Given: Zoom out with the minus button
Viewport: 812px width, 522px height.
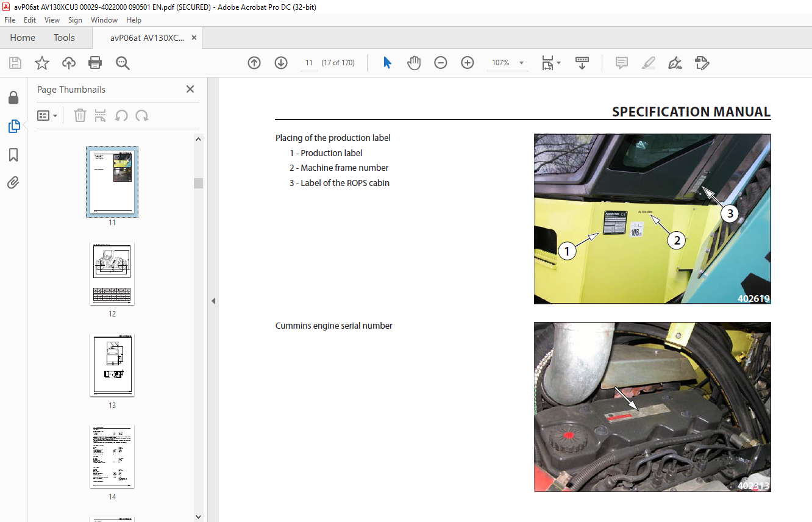Looking at the screenshot, I should click(441, 63).
